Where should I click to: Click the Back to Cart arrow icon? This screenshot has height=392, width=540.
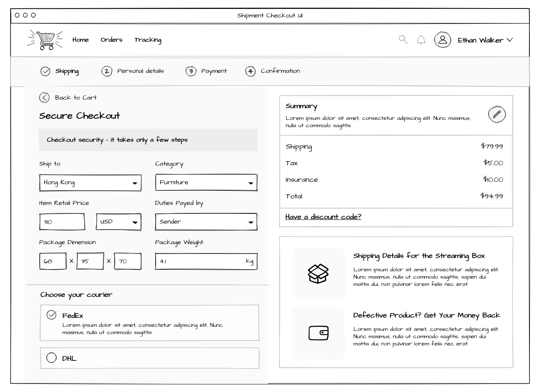tap(44, 98)
